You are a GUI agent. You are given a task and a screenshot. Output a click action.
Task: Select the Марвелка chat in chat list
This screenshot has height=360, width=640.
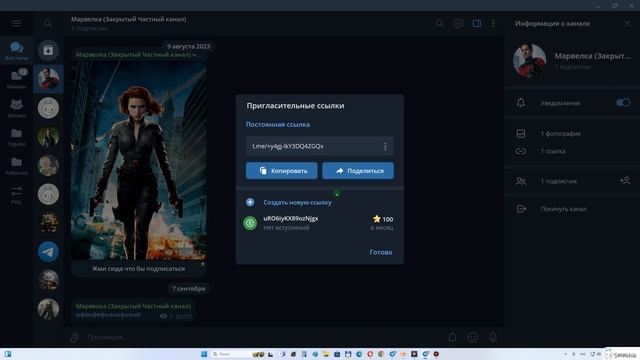tap(48, 79)
